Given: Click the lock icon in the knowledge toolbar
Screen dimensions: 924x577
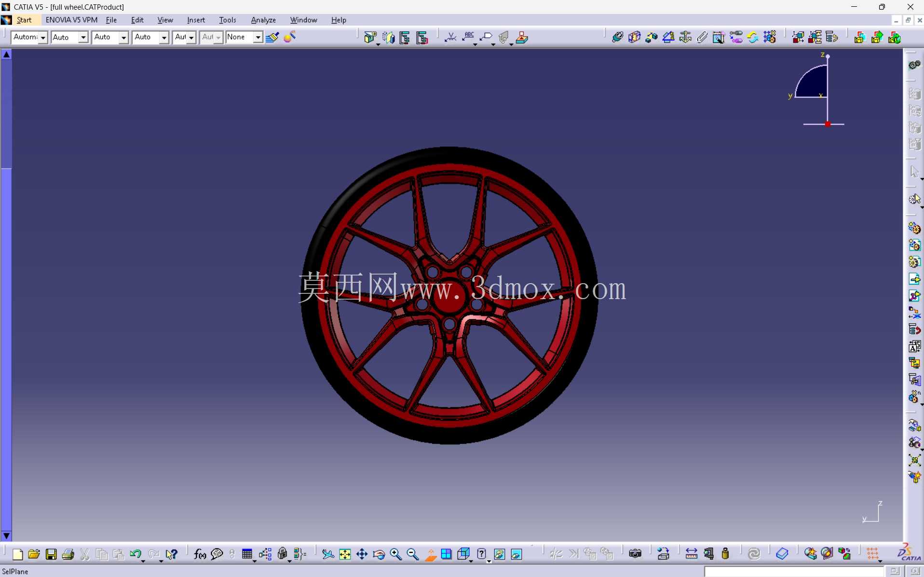Looking at the screenshot, I should pos(282,554).
